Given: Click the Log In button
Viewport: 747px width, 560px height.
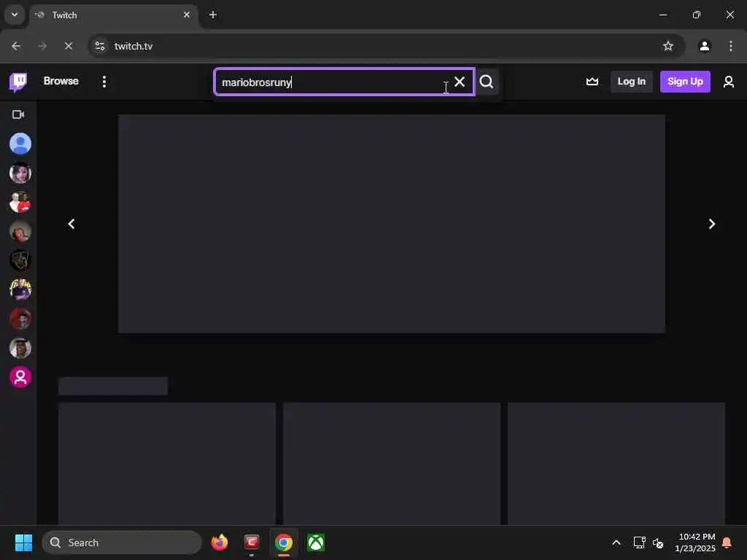Looking at the screenshot, I should pos(631,82).
